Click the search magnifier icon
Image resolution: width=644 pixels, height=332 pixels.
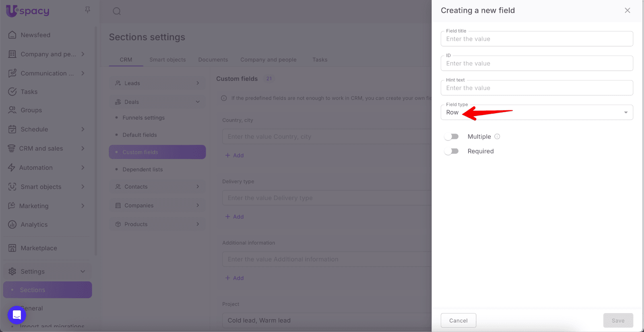117,11
